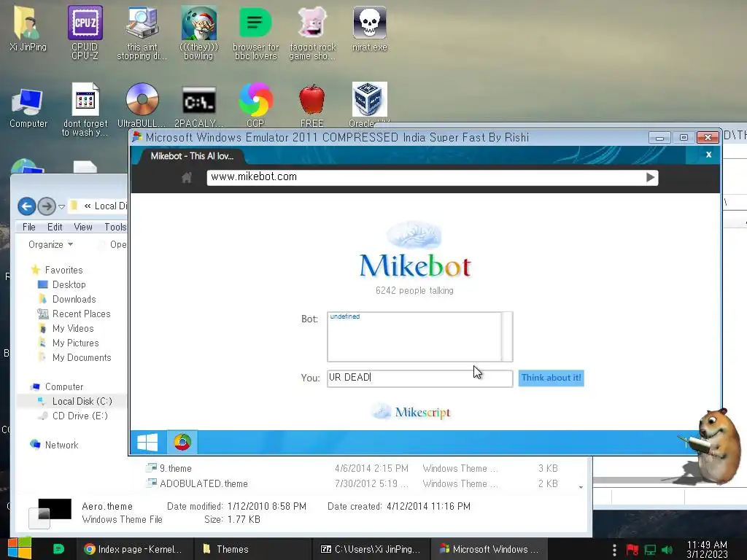Screen dimensions: 747x560
Task: Open the File menu in Explorer
Action: coord(29,227)
